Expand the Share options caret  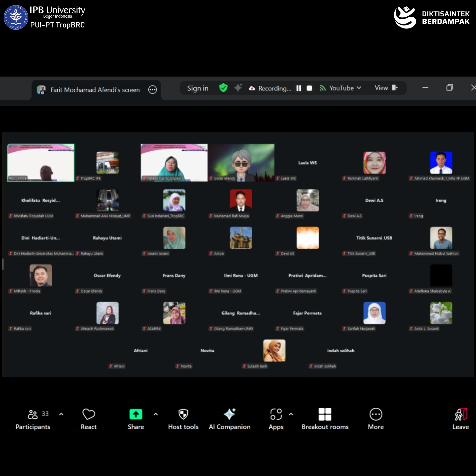pos(156,414)
